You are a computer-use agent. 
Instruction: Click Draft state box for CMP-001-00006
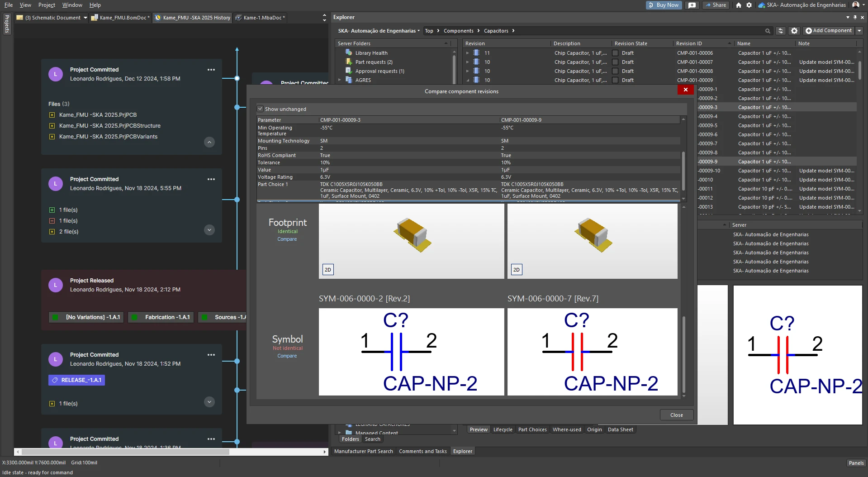tap(615, 53)
